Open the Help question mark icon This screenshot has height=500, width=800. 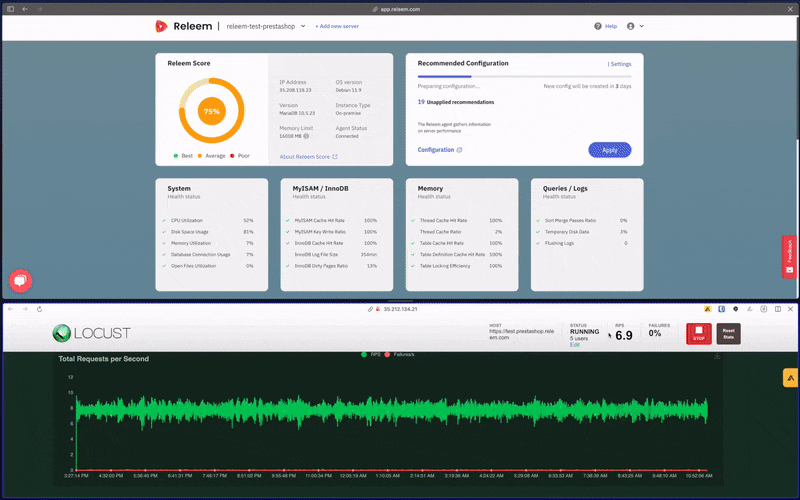coord(598,26)
